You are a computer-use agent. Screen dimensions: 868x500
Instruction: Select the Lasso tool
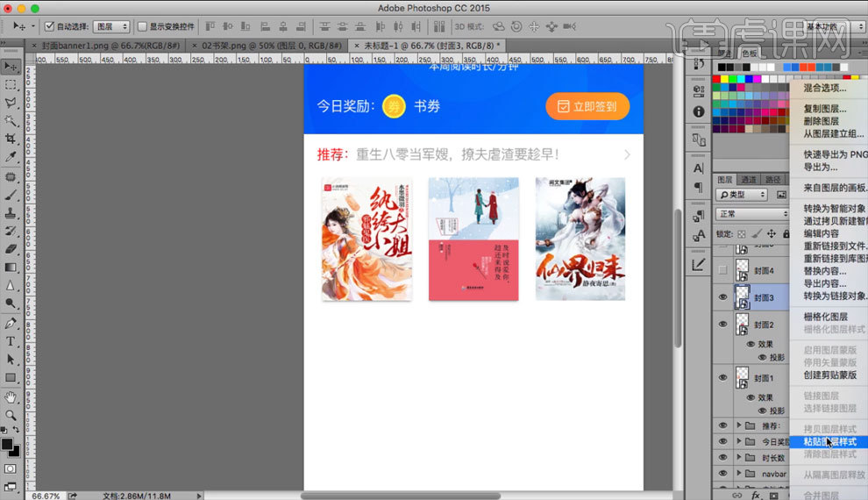(11, 103)
